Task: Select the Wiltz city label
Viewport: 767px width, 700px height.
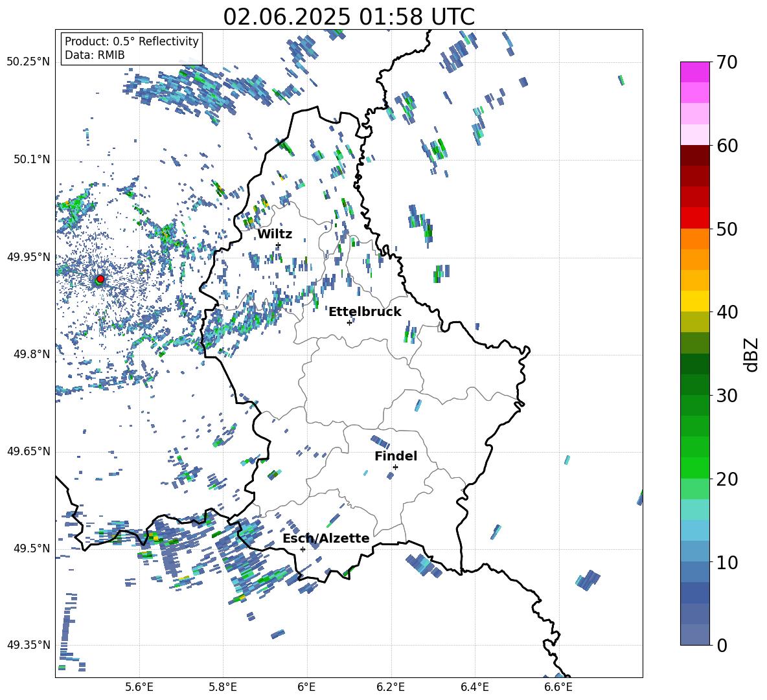Action: click(x=275, y=234)
